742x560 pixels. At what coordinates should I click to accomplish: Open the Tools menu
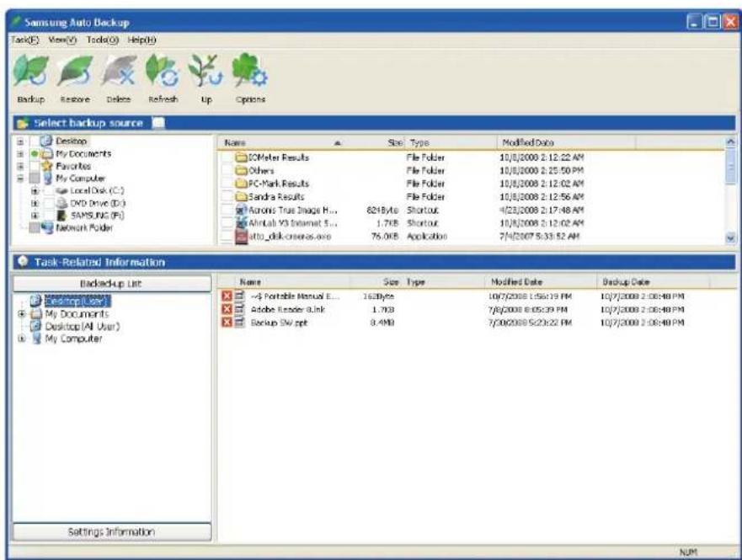[x=102, y=40]
